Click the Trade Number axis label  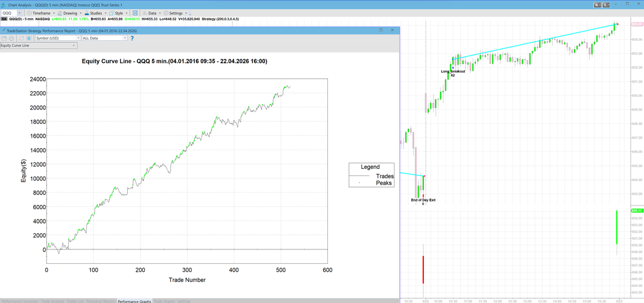click(187, 280)
